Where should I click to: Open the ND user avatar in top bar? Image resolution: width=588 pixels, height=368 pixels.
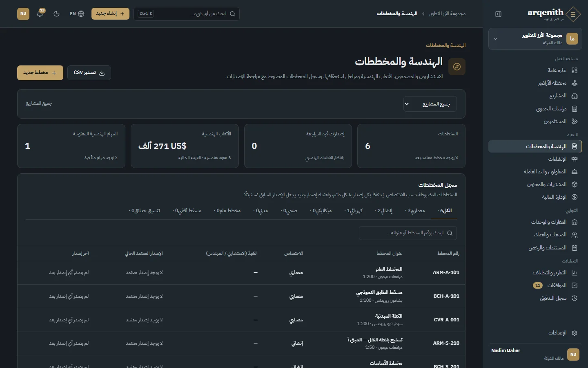(x=23, y=13)
